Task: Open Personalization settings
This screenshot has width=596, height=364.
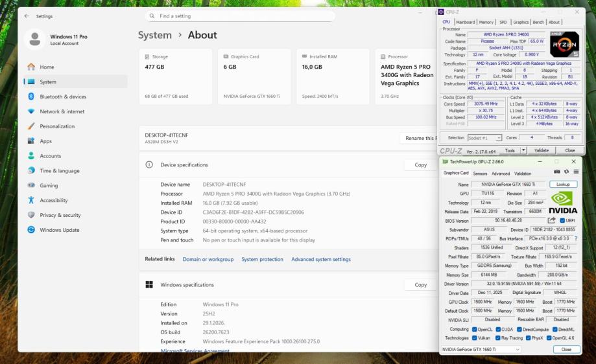Action: 57,126
